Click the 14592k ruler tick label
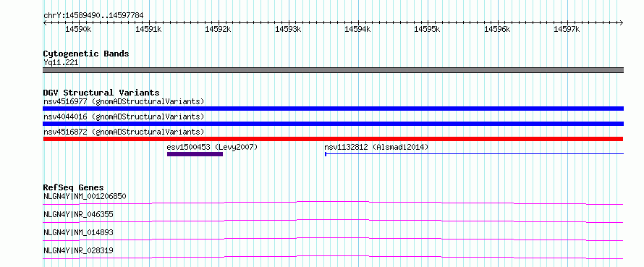644x267 pixels. tap(219, 29)
